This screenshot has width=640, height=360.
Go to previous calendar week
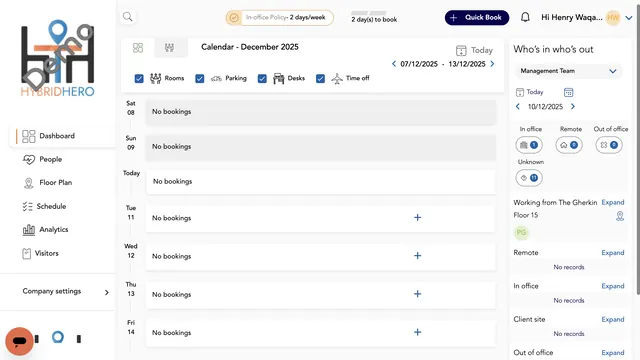[x=394, y=64]
